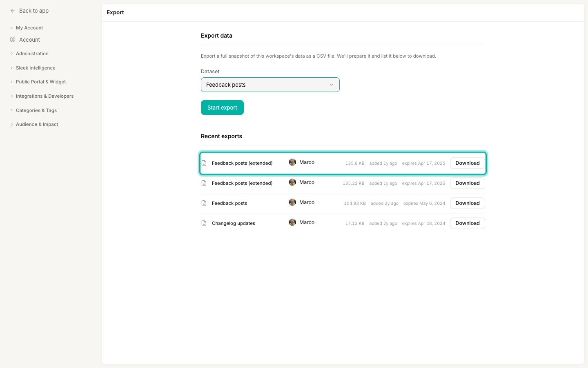Viewport: 588px width, 368px height.
Task: Click the Recent exports heading
Action: pos(221,136)
